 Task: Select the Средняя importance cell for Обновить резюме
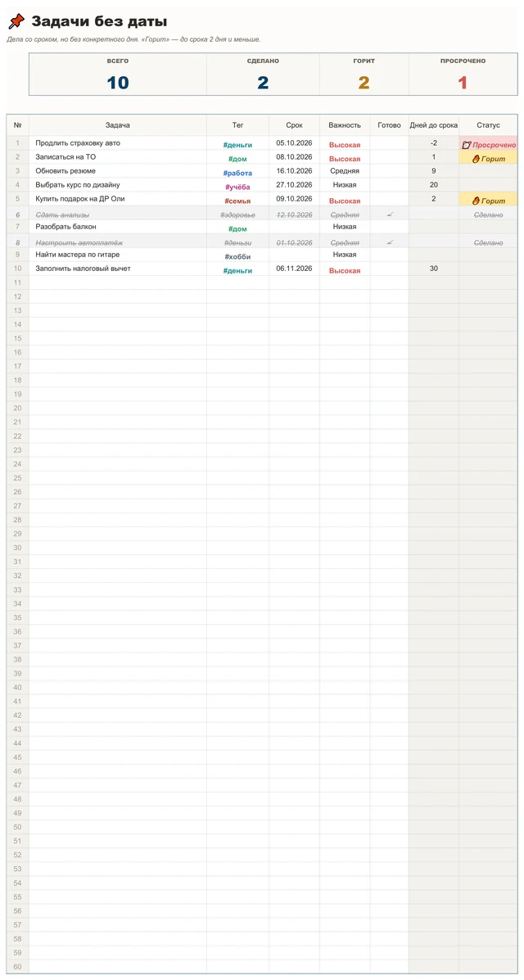pyautogui.click(x=345, y=170)
